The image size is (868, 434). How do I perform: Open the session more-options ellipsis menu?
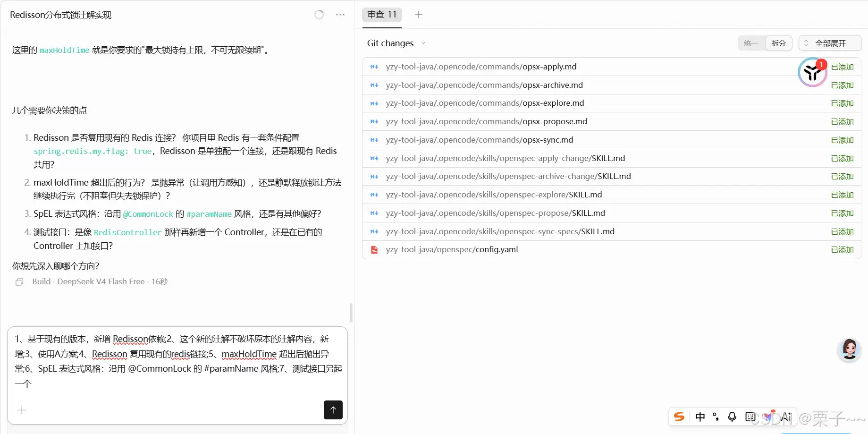click(x=340, y=15)
